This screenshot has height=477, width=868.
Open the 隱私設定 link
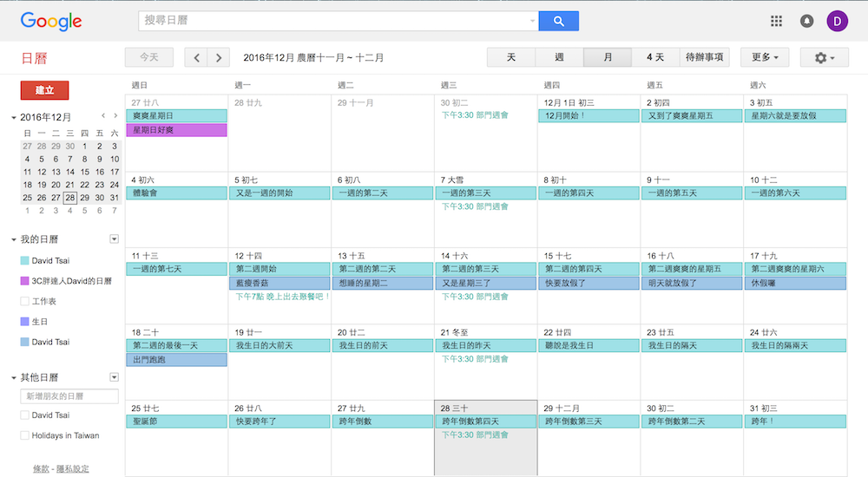click(73, 469)
